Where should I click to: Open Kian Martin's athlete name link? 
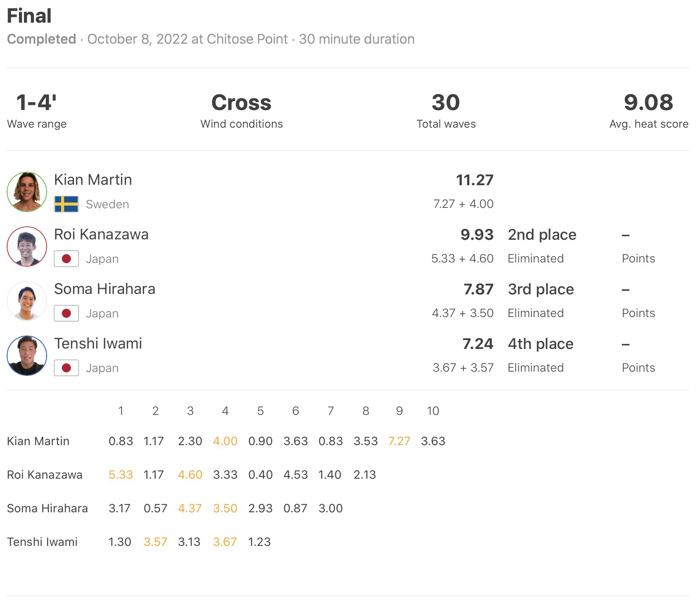(x=93, y=180)
